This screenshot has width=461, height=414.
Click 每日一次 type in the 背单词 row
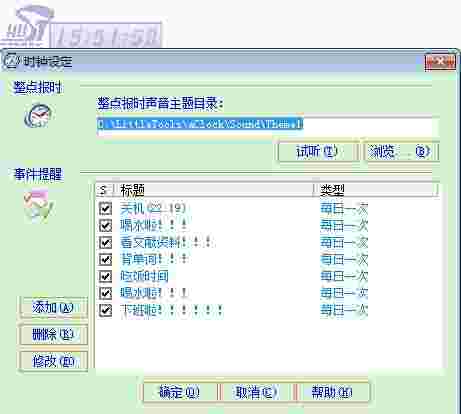tap(344, 259)
